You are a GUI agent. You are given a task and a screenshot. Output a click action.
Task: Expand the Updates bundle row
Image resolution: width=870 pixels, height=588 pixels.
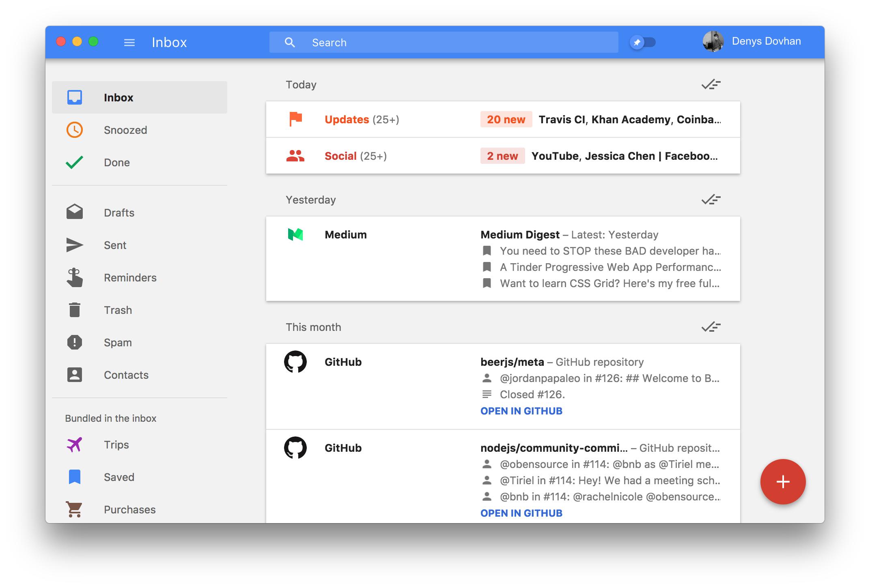(x=503, y=119)
